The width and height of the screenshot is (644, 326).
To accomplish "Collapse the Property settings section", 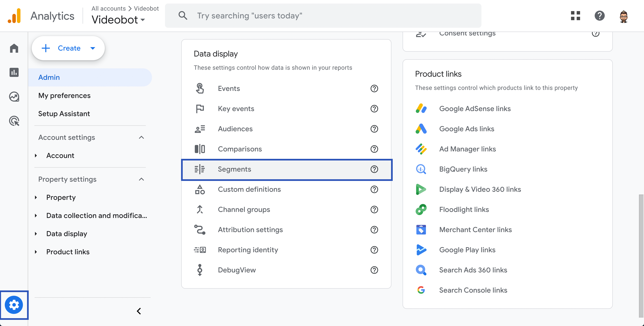I will tap(141, 179).
